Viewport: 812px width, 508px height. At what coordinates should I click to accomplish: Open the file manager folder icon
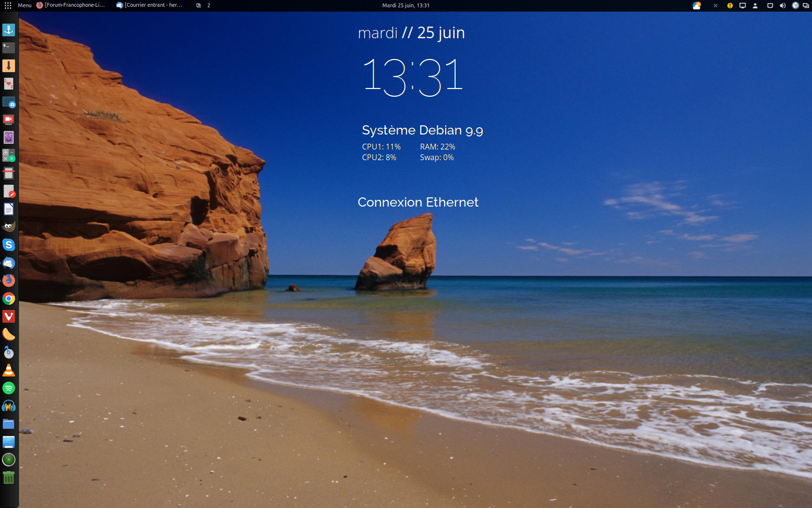pos(9,424)
